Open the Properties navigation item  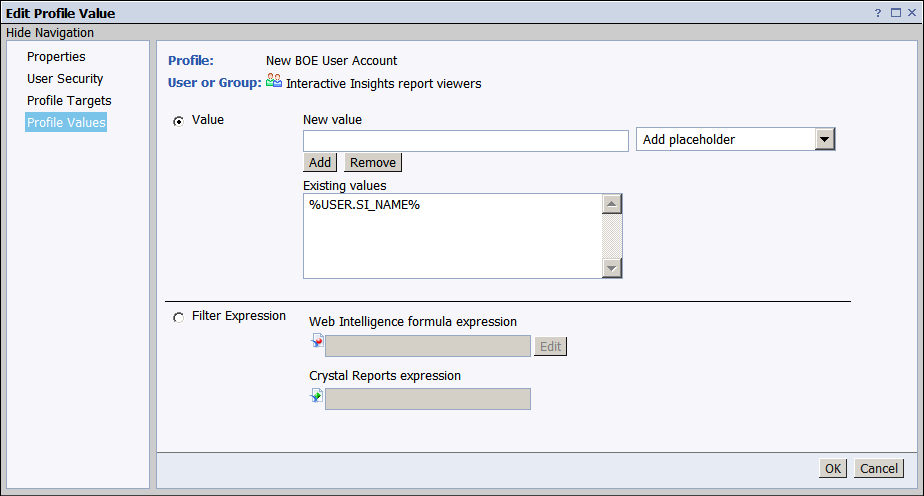pyautogui.click(x=56, y=57)
